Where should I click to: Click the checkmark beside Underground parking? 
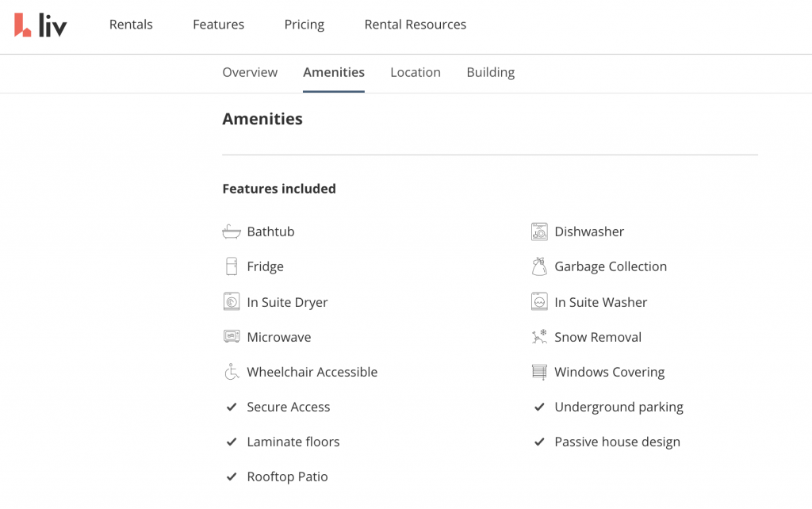coord(539,407)
